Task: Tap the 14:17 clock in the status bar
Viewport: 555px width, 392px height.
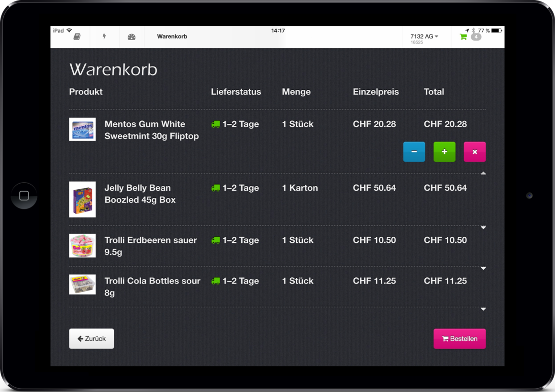Action: (278, 31)
